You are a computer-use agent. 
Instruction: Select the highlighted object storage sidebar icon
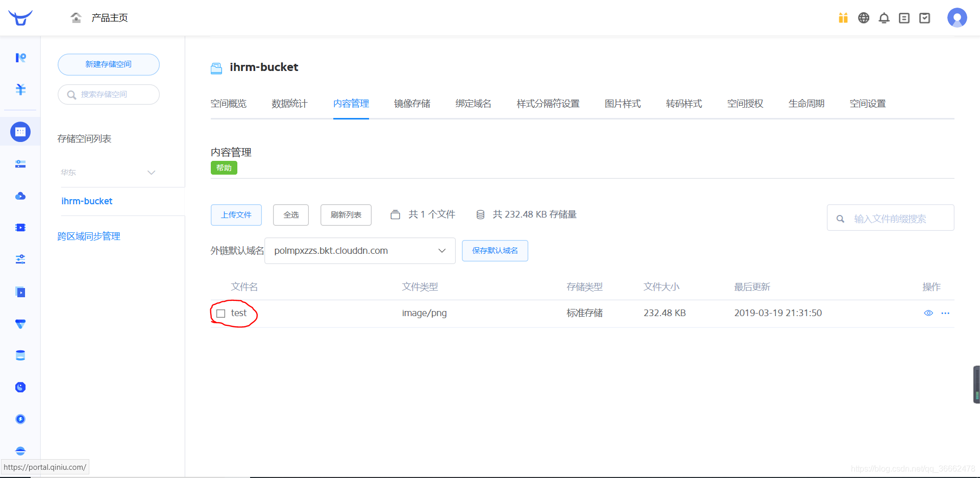tap(20, 132)
